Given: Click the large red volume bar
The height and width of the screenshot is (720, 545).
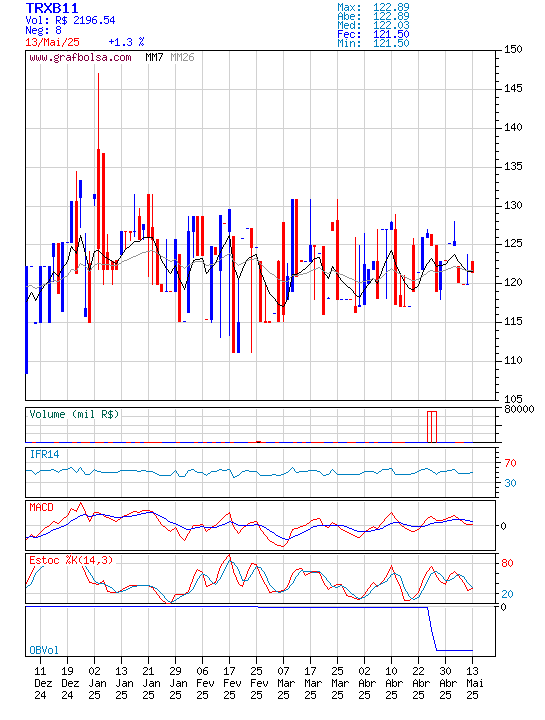Looking at the screenshot, I should point(432,427).
